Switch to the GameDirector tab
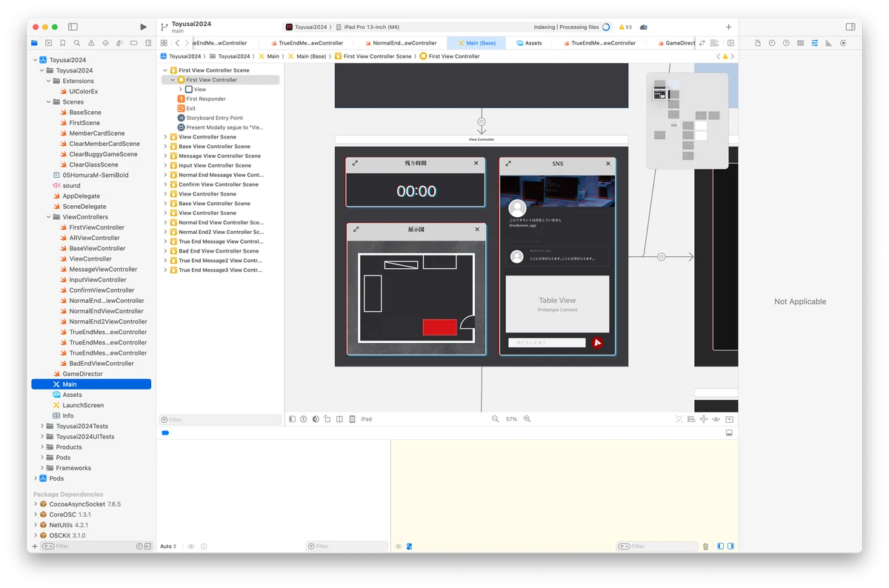Image resolution: width=889 pixels, height=588 pixels. click(x=676, y=43)
